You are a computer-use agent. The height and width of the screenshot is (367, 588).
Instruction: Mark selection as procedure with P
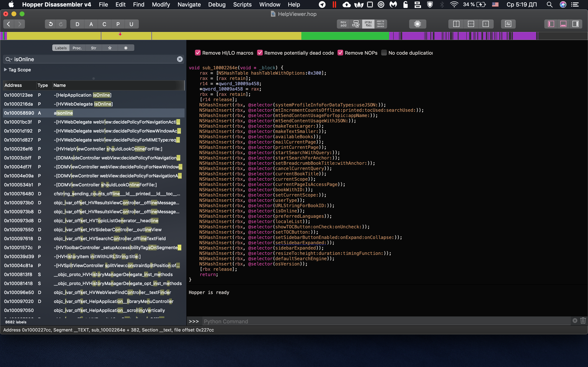click(x=118, y=24)
